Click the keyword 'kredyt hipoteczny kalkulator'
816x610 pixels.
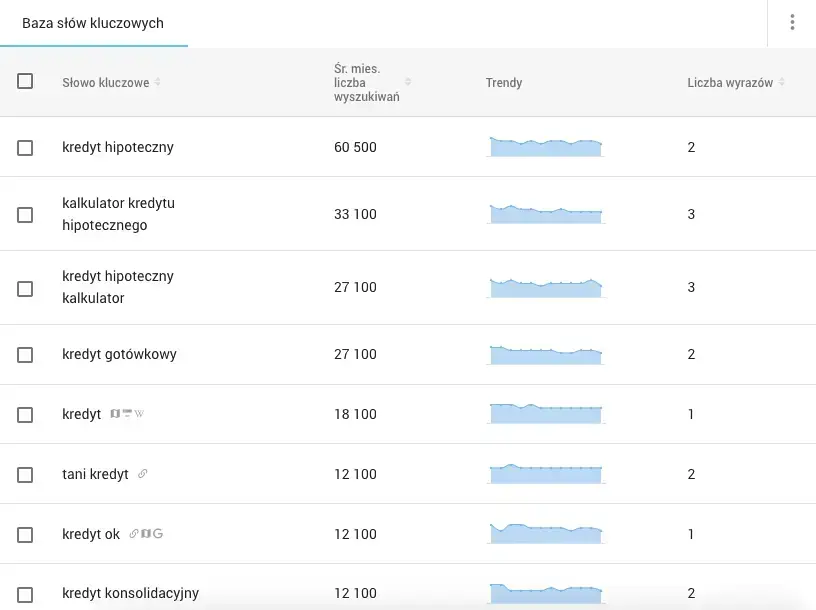[x=118, y=287]
